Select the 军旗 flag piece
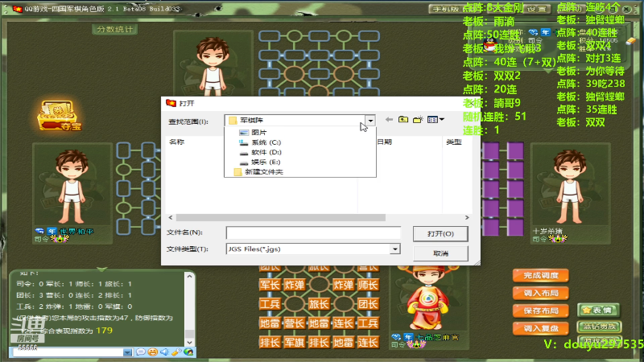The image size is (644, 362). pyautogui.click(x=295, y=342)
